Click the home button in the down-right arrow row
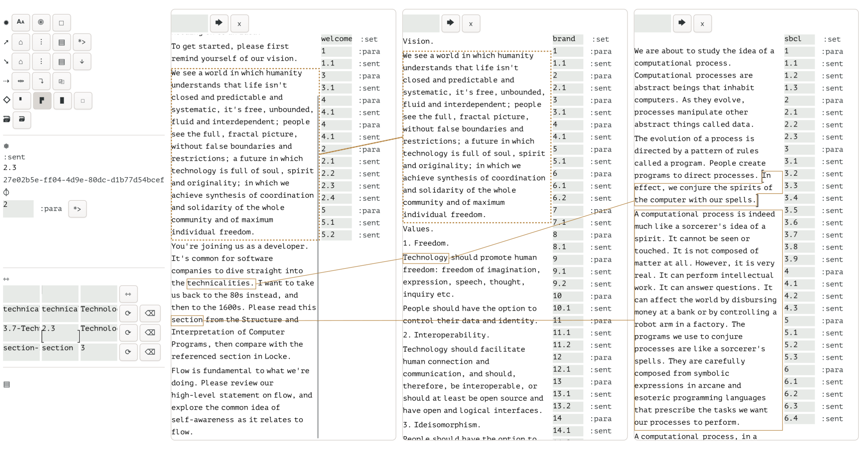 [21, 62]
